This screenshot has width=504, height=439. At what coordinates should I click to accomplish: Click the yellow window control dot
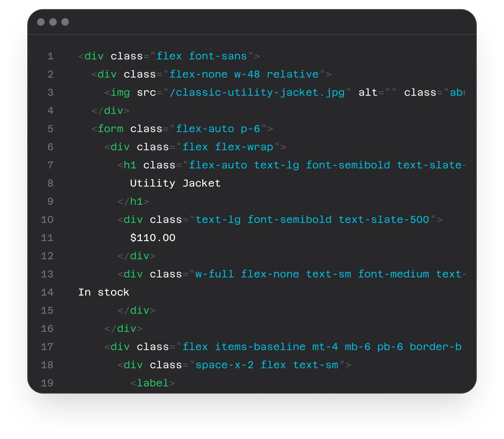[x=53, y=22]
